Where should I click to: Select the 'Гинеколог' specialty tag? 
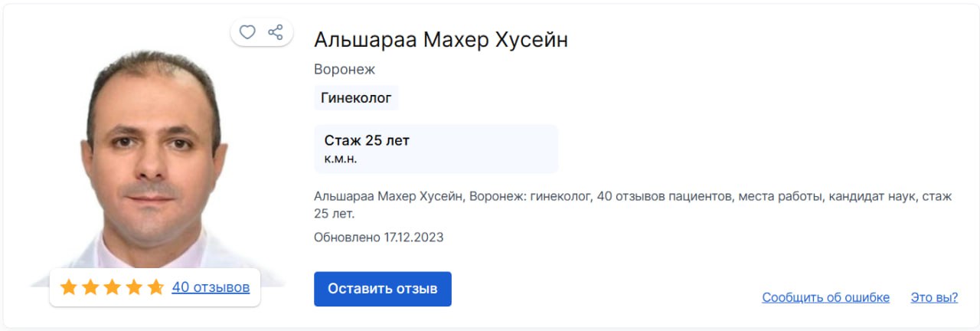[x=356, y=97]
